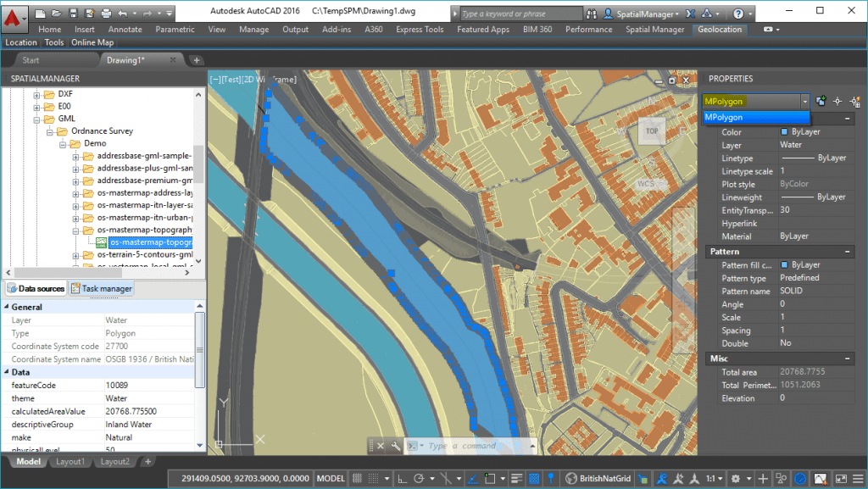
Task: Click the Color ByLayer swatch in Properties
Action: click(x=783, y=132)
